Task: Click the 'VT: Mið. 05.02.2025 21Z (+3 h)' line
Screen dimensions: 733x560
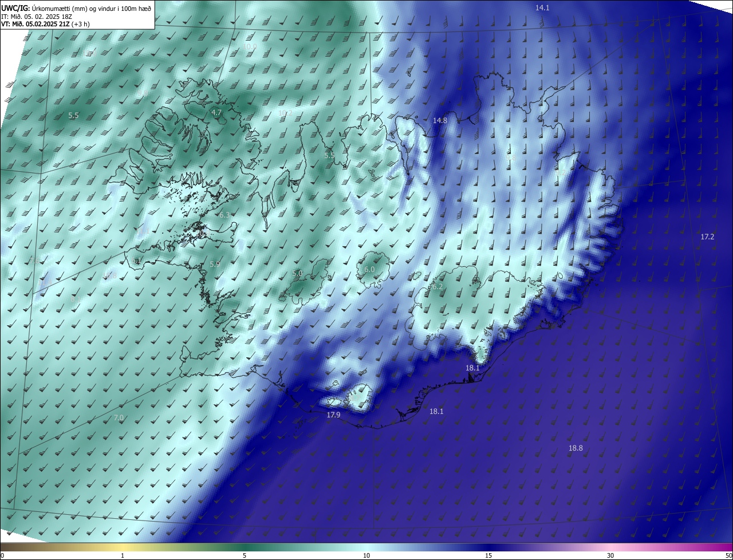Action: pos(45,24)
